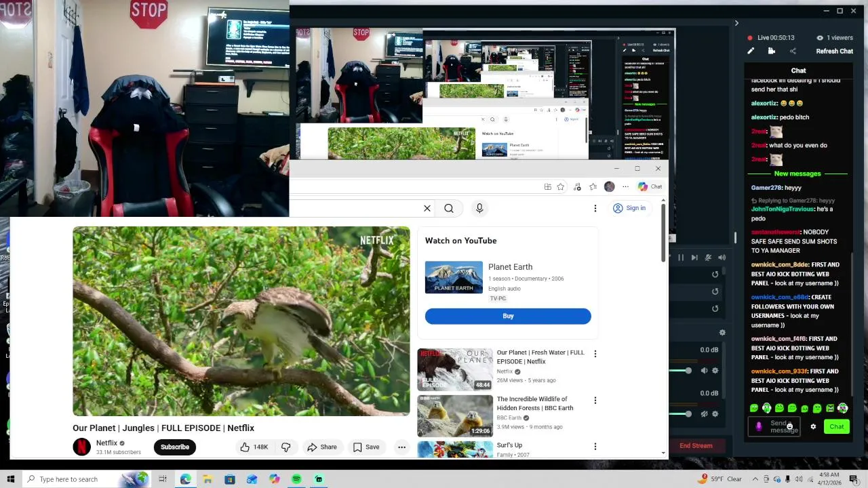868x488 pixels.
Task: Open the mixer settings gear above dB levels
Action: pos(722,333)
